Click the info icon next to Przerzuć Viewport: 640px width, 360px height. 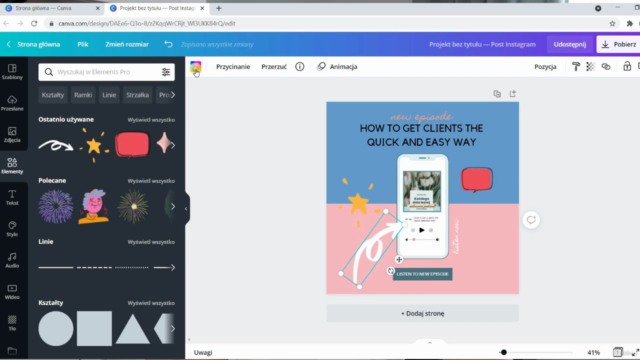pos(300,67)
